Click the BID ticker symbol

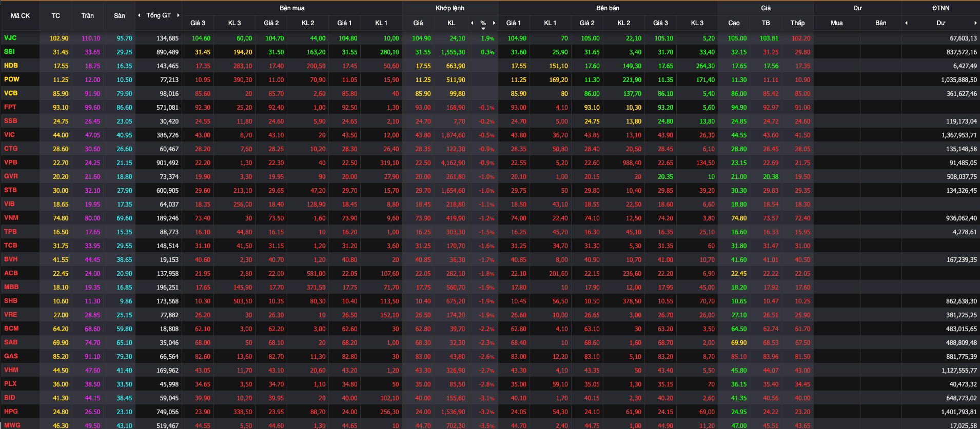[x=10, y=398]
